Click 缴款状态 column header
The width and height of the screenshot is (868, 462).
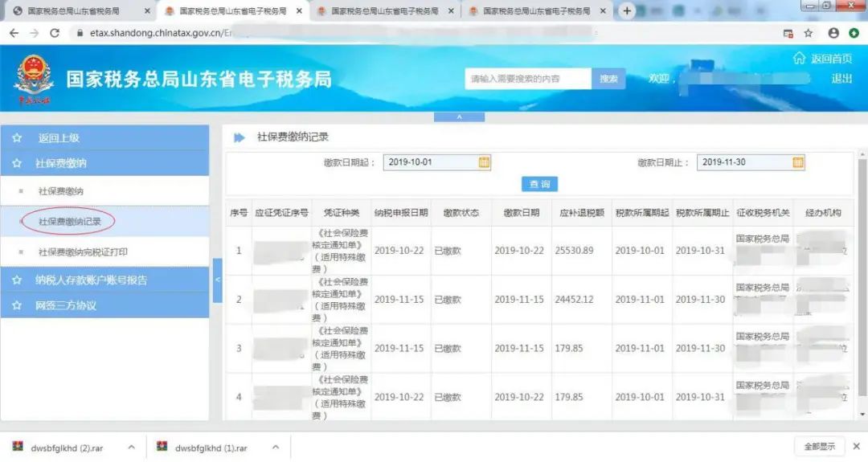click(461, 213)
